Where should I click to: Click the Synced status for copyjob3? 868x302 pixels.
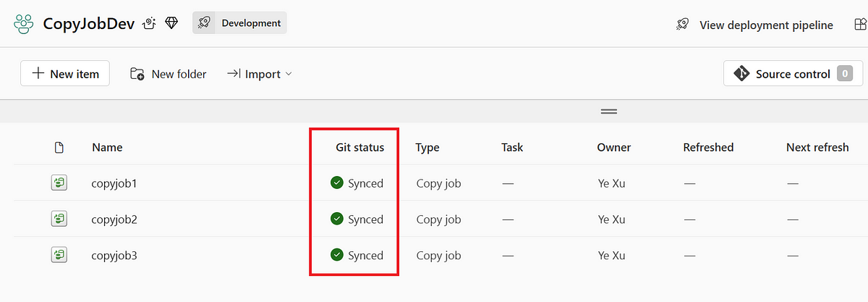[x=357, y=255]
